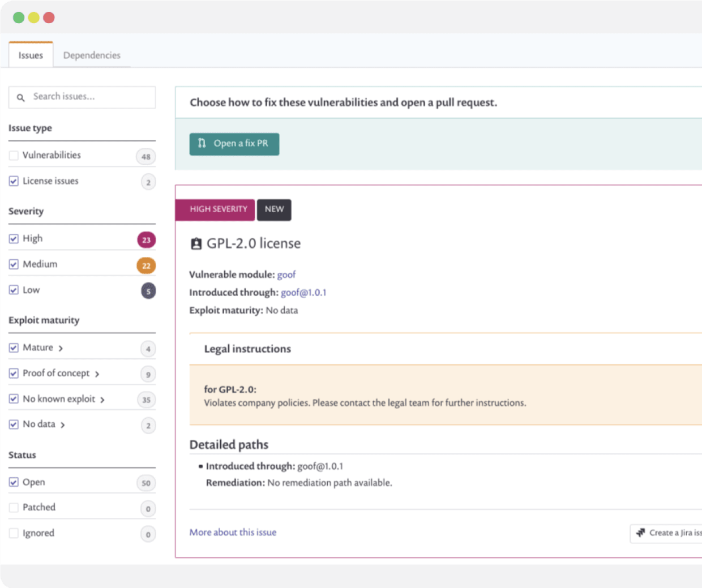Click the search magnifier icon
702x588 pixels.
20,97
